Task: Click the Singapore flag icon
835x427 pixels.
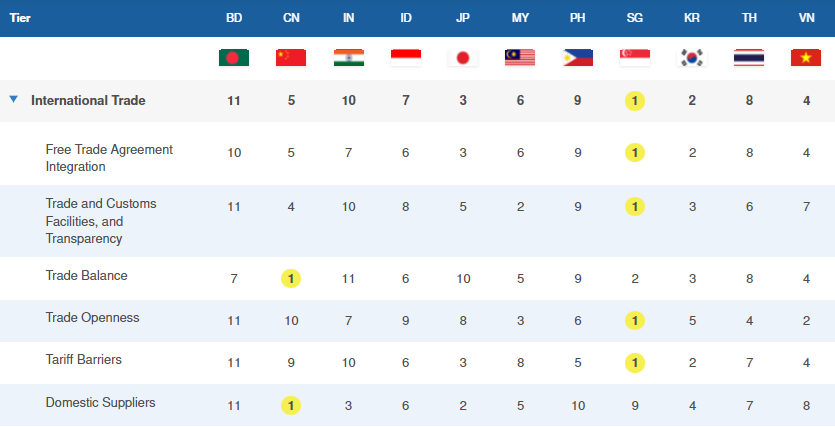Action: click(634, 58)
